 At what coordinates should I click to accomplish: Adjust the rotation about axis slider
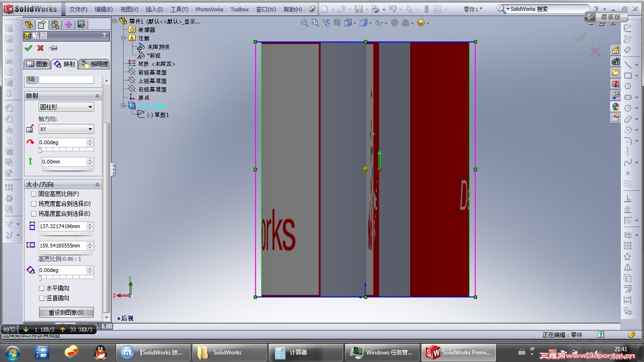pyautogui.click(x=66, y=150)
